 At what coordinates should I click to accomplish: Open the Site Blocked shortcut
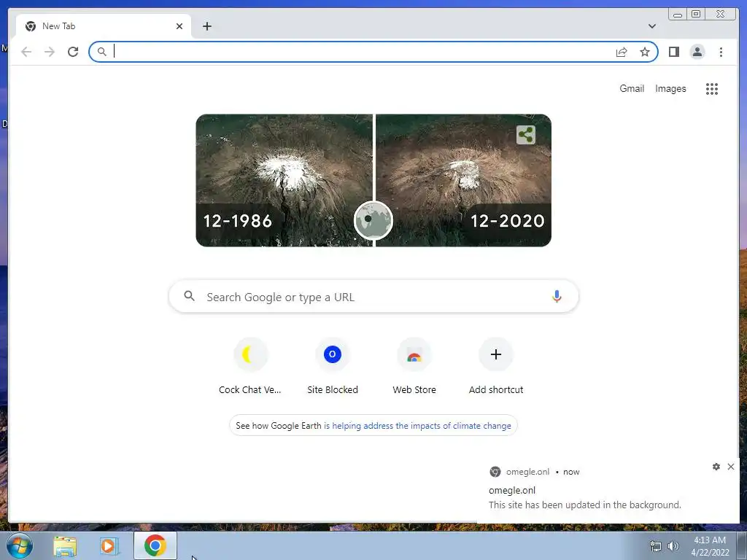tap(333, 367)
